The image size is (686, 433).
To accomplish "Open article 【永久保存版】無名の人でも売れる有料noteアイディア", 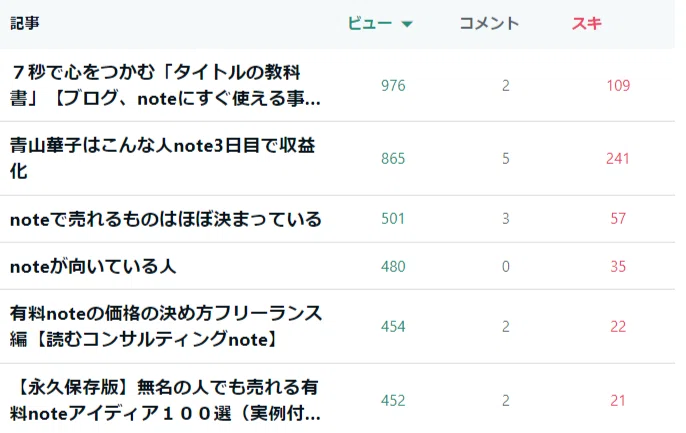I will pyautogui.click(x=165, y=400).
